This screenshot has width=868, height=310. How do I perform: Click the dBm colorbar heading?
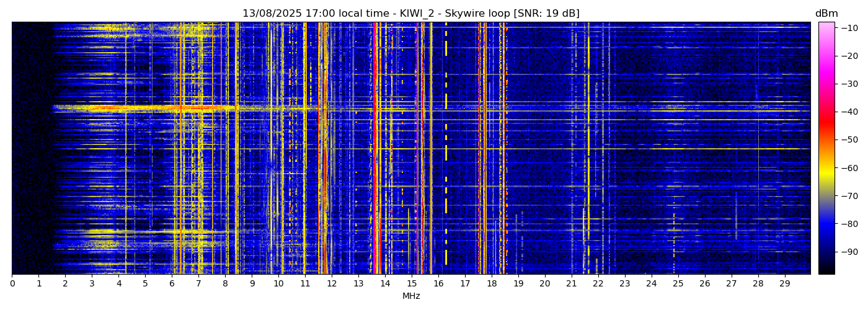[826, 14]
